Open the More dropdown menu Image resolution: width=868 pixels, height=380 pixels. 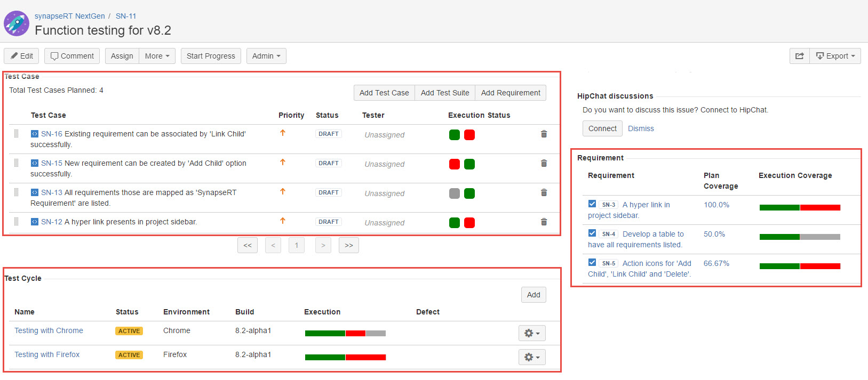pos(157,56)
